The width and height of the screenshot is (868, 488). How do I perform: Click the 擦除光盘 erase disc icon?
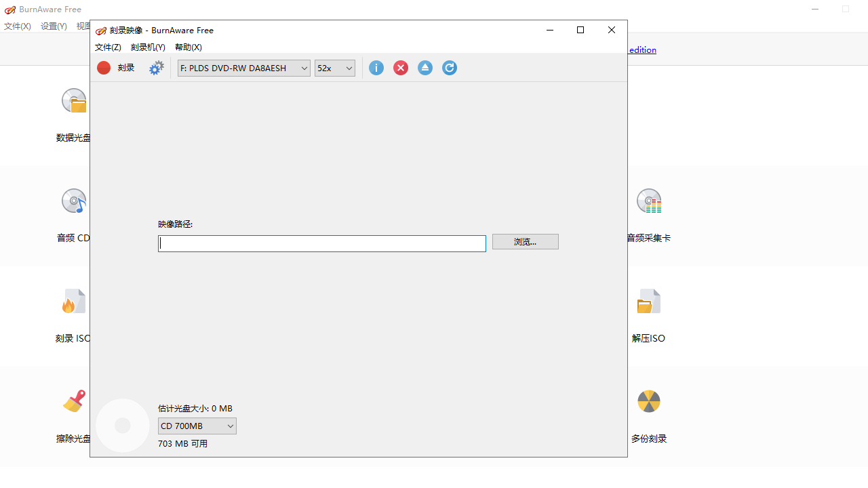click(x=73, y=401)
